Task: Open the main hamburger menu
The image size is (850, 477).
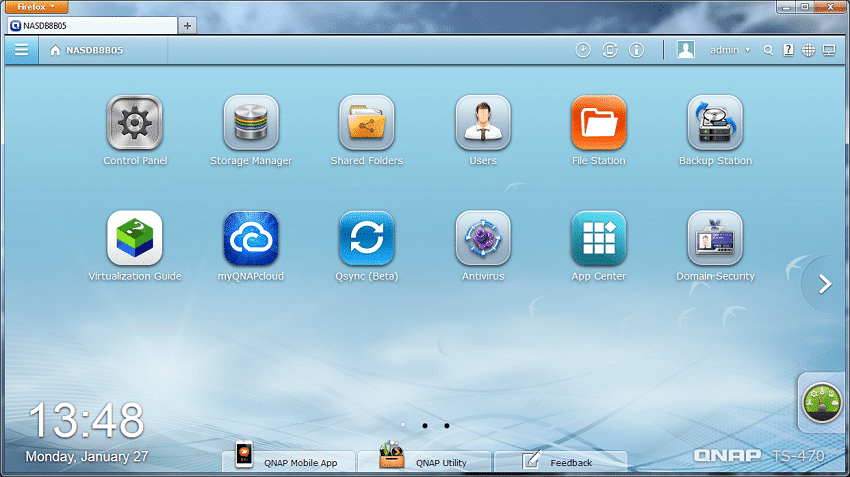Action: click(x=22, y=50)
